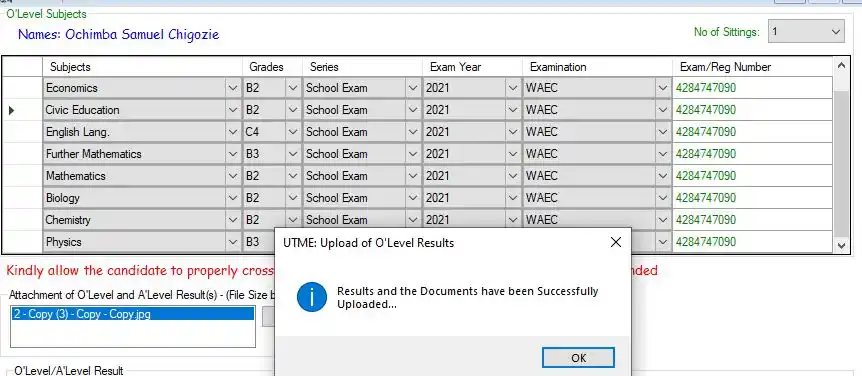Click the table scrollbar up arrow
This screenshot has height=376, width=862.
click(x=841, y=66)
